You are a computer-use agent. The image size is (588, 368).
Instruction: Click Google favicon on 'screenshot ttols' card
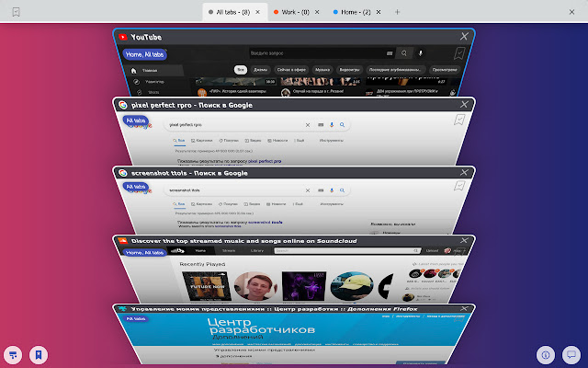pyautogui.click(x=122, y=173)
